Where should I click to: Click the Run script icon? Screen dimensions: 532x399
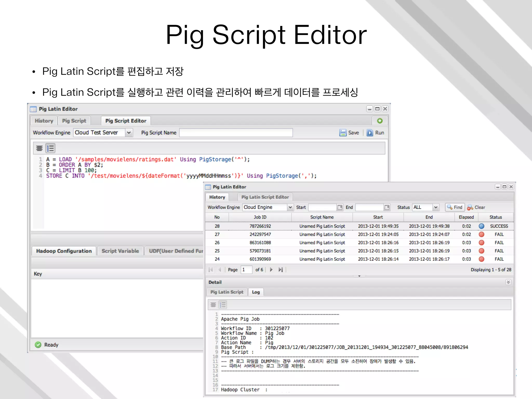370,133
